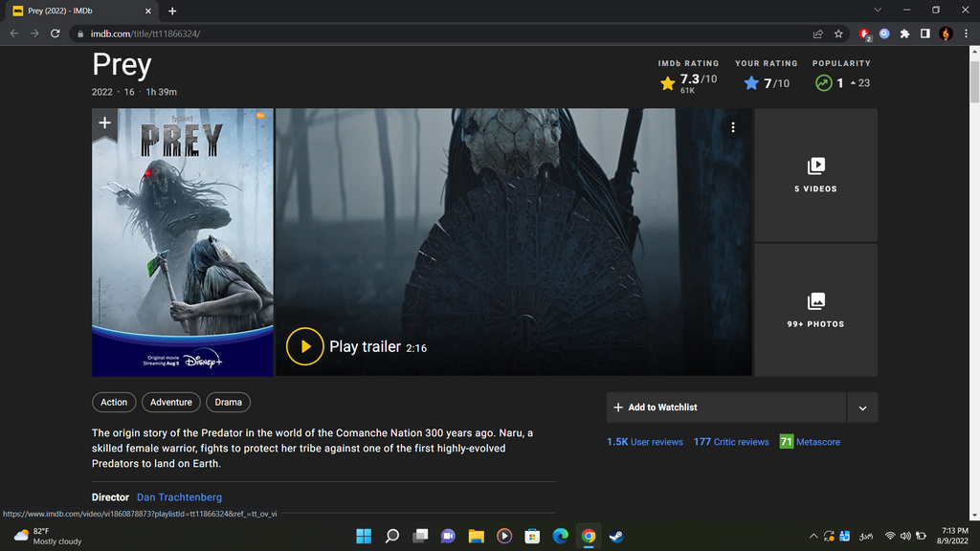The image size is (980, 551).
Task: Change your 7/10 rating
Action: (767, 83)
